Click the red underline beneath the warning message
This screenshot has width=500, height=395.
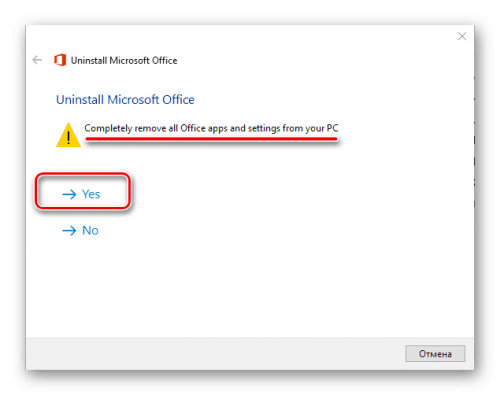(x=211, y=140)
